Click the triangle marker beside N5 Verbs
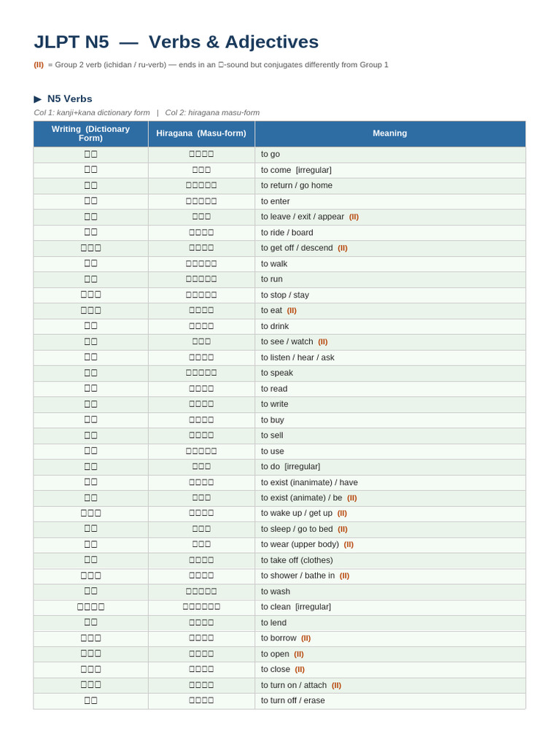The width and height of the screenshot is (560, 747). pyautogui.click(x=38, y=99)
